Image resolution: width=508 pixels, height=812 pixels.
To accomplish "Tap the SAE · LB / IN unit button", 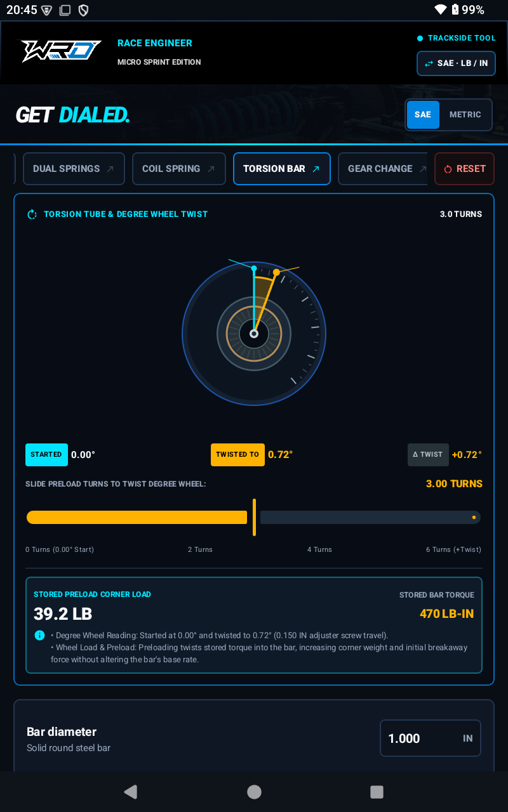I will coord(456,63).
